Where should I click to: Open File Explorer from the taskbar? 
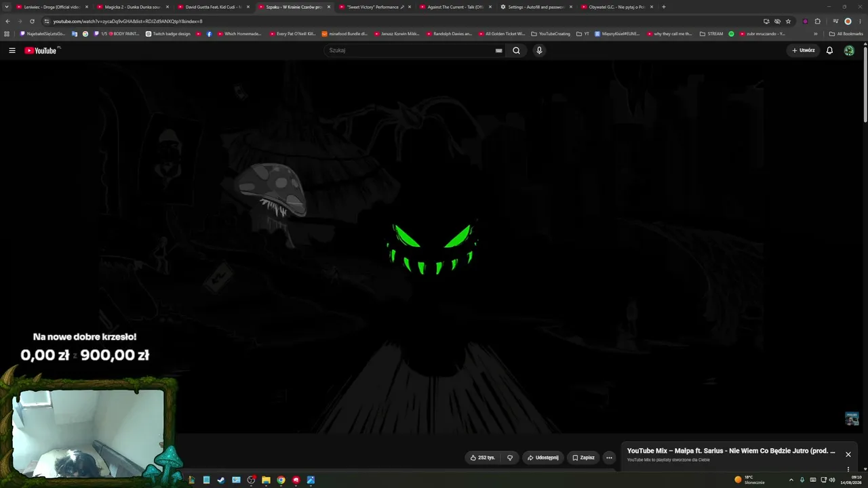pos(266,480)
